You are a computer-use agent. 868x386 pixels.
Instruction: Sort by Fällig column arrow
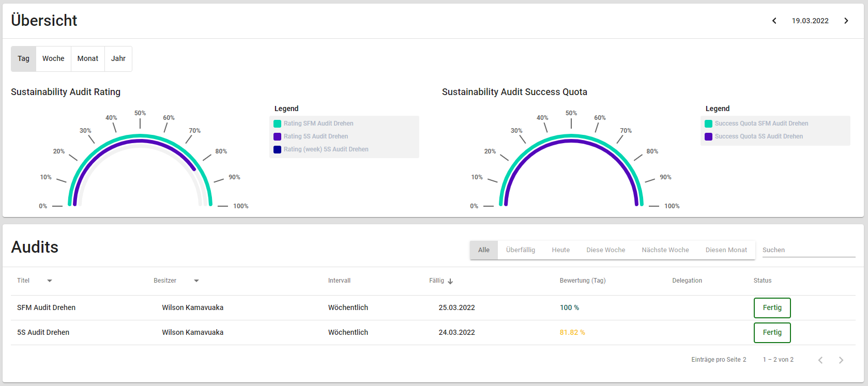click(x=450, y=281)
